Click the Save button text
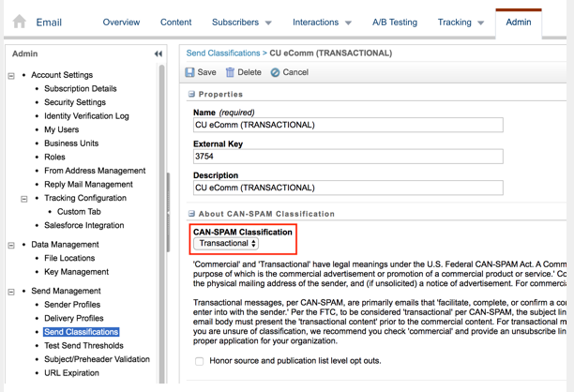 pyautogui.click(x=207, y=72)
